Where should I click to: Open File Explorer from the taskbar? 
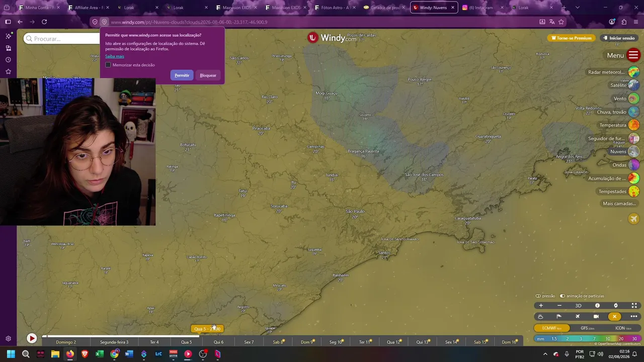pos(55,354)
